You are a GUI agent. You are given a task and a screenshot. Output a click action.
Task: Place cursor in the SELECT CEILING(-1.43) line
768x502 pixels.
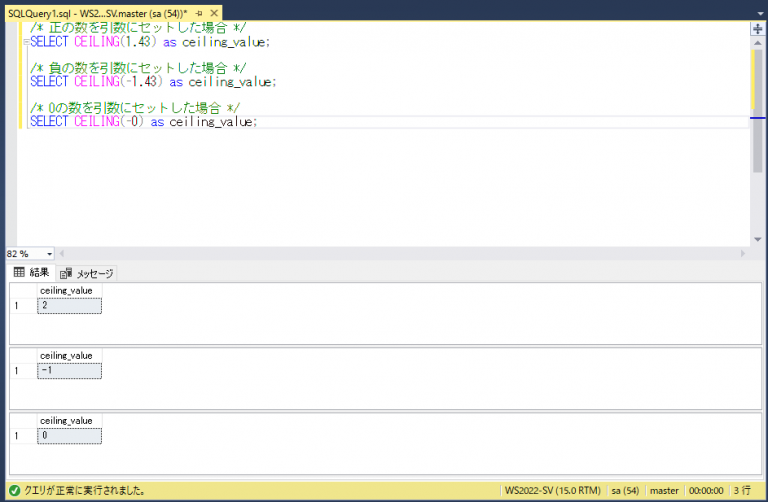153,82
